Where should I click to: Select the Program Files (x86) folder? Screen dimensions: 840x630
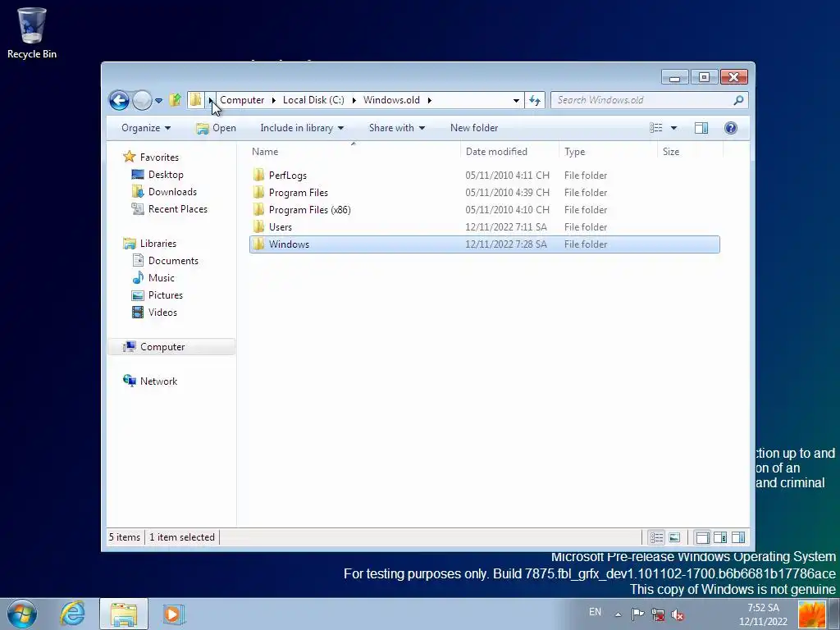tap(484, 209)
